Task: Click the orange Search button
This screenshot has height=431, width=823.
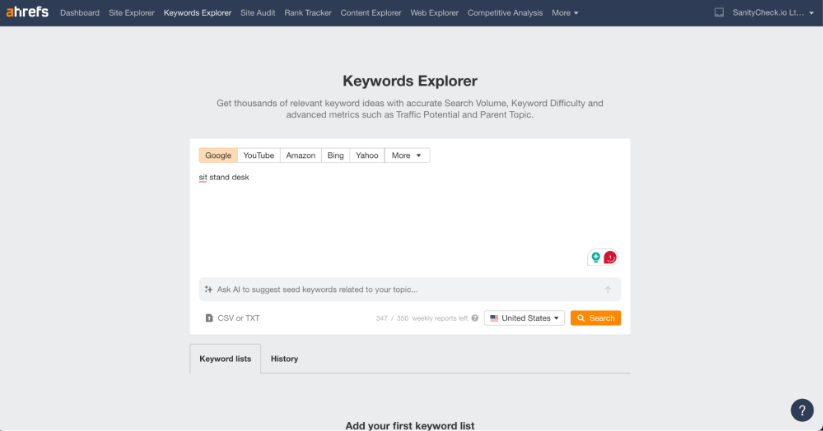Action: (595, 318)
